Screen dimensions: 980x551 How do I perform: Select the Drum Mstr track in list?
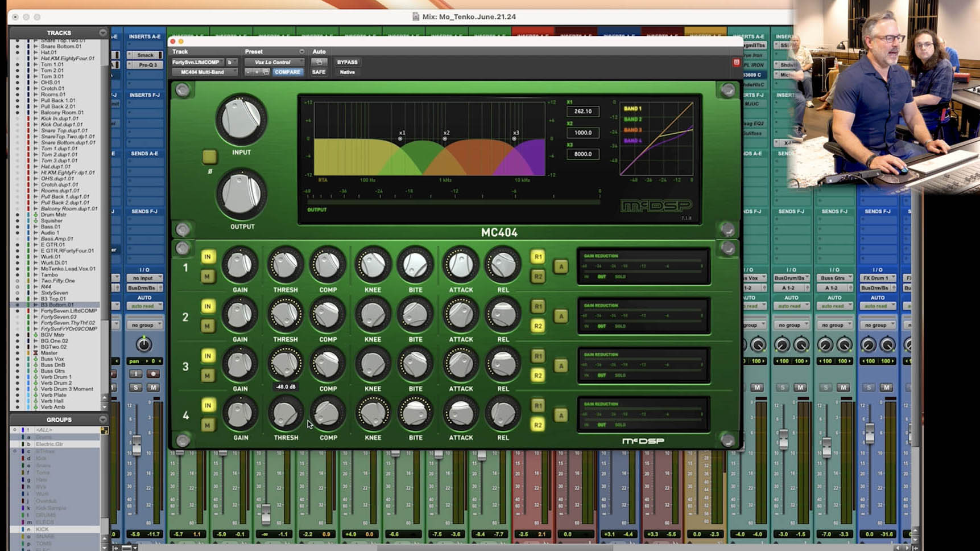(53, 215)
